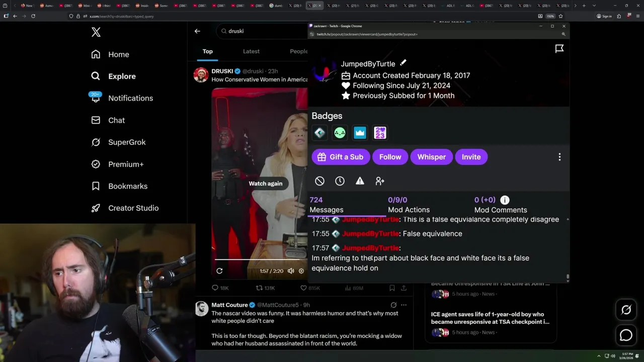This screenshot has width=644, height=362.
Task: Switch to the People search tab
Action: click(x=299, y=51)
